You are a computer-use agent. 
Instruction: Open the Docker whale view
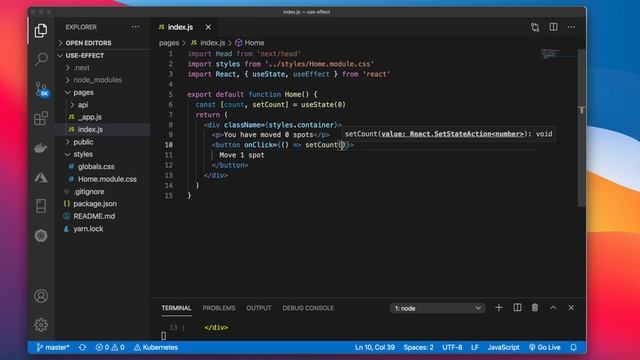tap(41, 148)
